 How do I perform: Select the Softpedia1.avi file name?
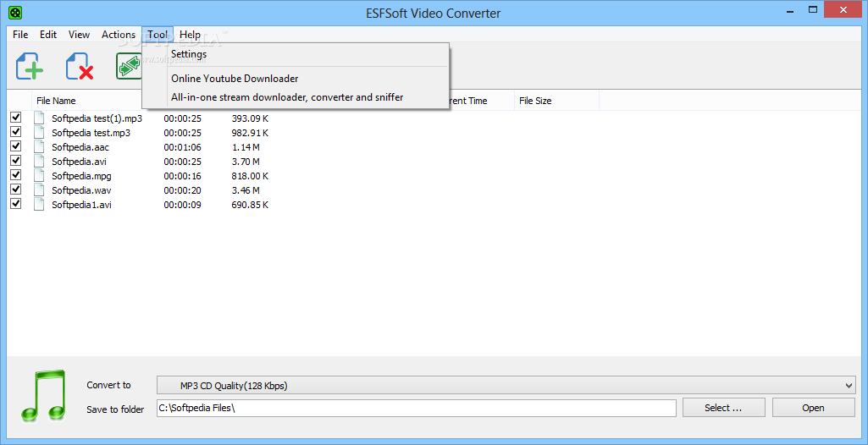click(82, 205)
